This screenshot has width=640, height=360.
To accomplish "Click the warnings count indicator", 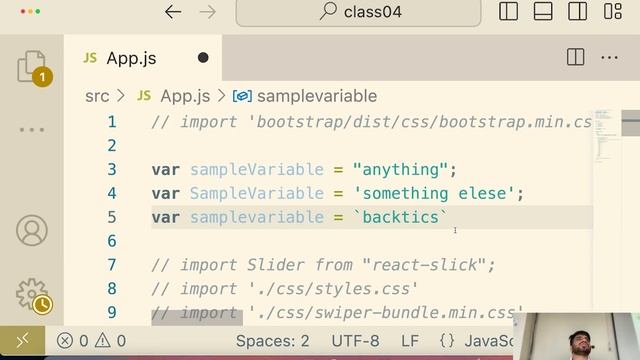I will pyautogui.click(x=111, y=340).
